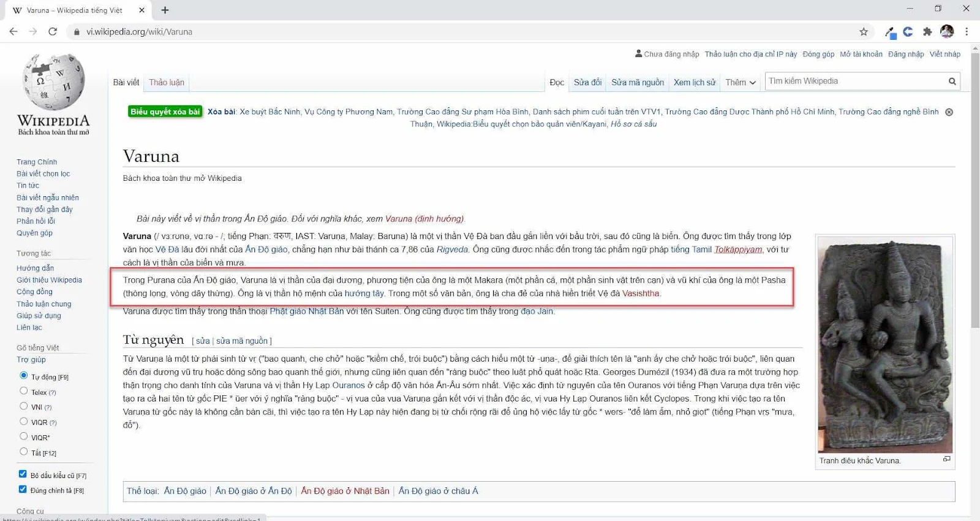Viewport: 980px width, 521px height.
Task: Toggle the Đúng chính tả [F8] checkbox
Action: click(23, 489)
